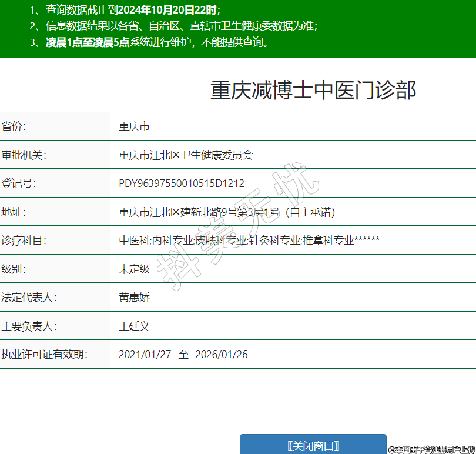Click the 省份 field label

14,126
